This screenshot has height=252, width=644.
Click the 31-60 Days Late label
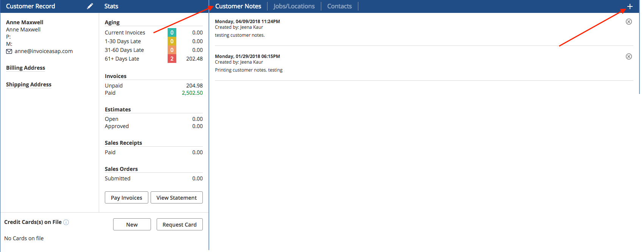(x=124, y=50)
